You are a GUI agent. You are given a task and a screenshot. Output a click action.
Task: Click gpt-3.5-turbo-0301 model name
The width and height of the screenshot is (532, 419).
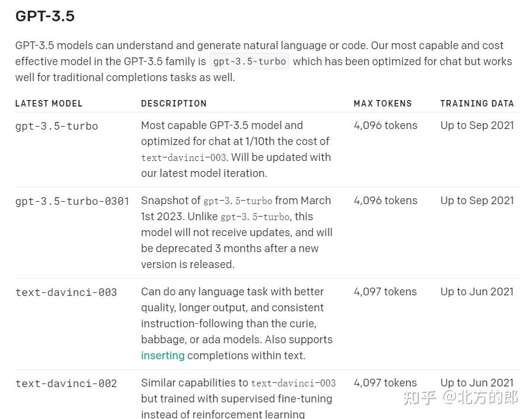pos(72,201)
